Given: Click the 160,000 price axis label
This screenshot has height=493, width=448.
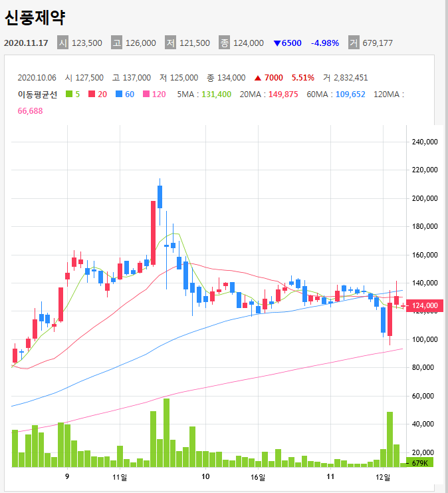Looking at the screenshot, I should click(x=425, y=255).
